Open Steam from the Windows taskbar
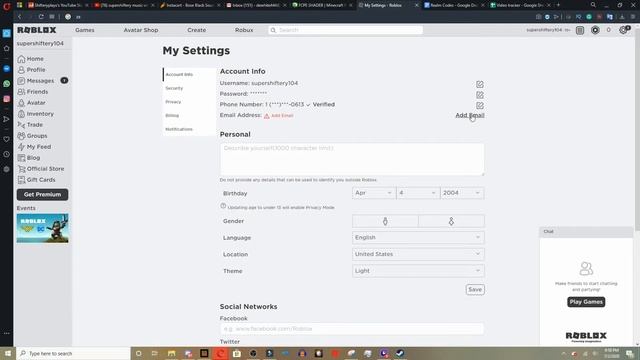640x360 pixels. click(x=400, y=353)
